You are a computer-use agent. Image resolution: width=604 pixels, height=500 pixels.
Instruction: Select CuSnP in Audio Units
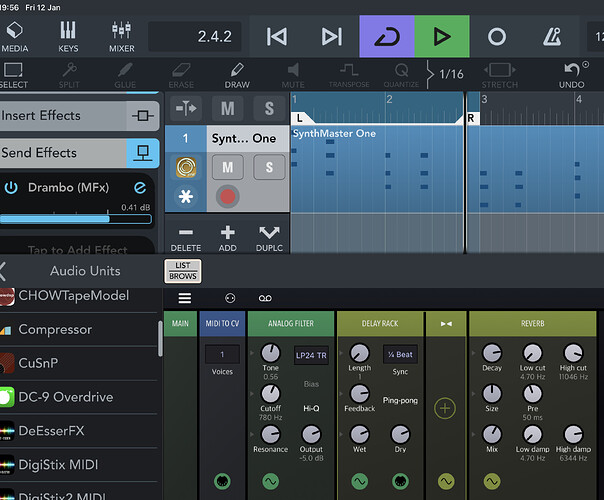click(79, 363)
